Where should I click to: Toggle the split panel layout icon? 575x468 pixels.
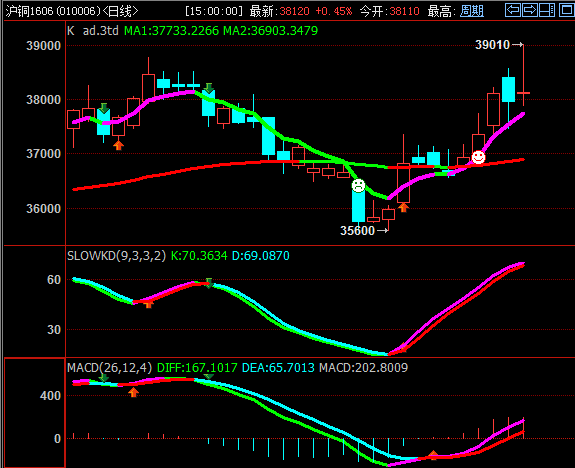(x=547, y=10)
